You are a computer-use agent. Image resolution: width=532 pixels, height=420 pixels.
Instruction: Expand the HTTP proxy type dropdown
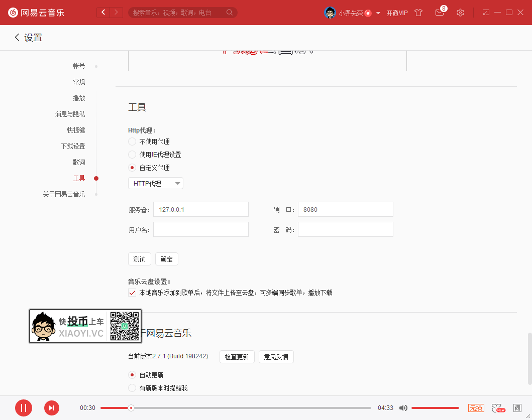pyautogui.click(x=156, y=184)
